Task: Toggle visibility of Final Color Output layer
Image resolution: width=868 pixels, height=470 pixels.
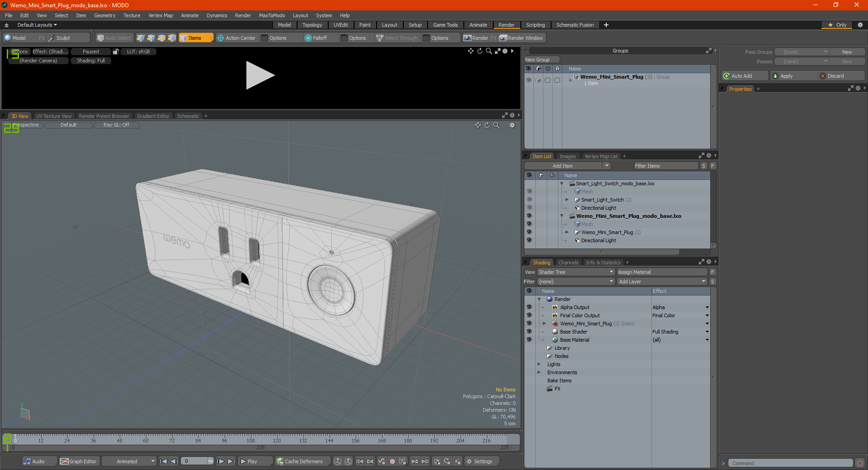Action: coord(529,315)
